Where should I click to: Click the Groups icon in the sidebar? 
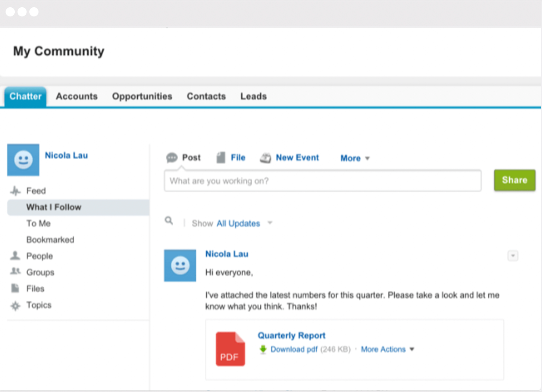point(15,272)
